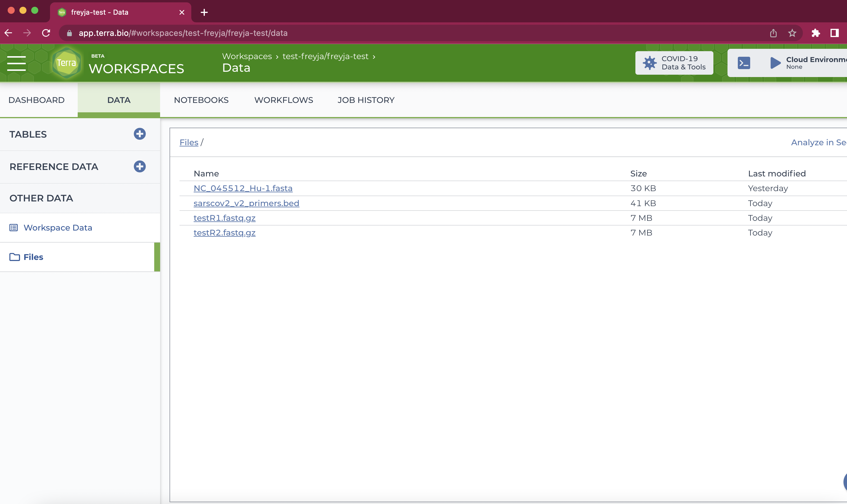
Task: Click testR1.fastq.gz 7 MB size
Action: point(641,218)
